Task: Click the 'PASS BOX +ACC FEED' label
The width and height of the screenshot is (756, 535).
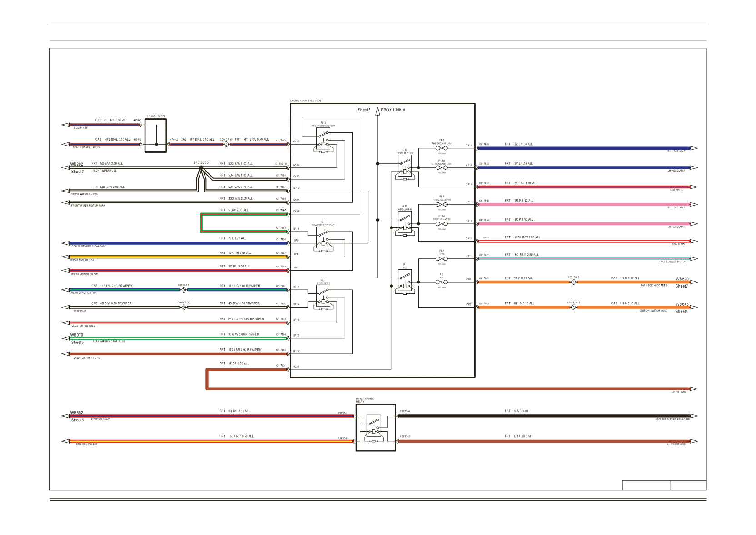Action: pyautogui.click(x=654, y=286)
